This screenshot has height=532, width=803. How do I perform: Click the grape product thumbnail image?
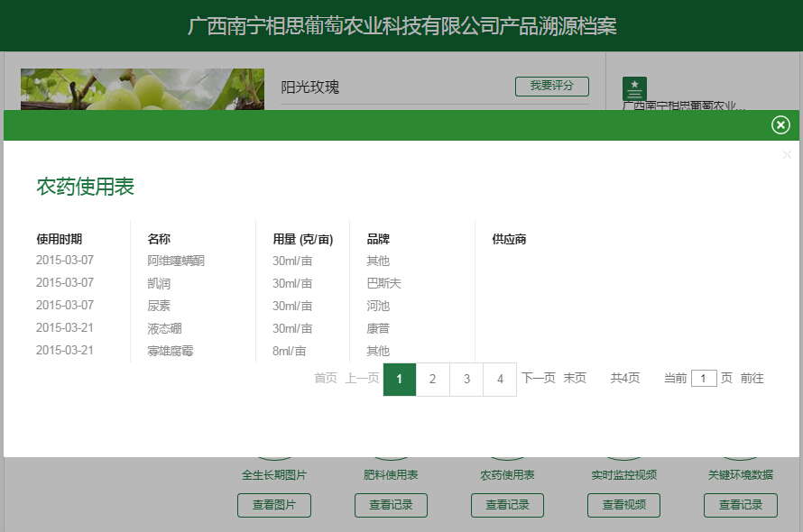pyautogui.click(x=143, y=90)
